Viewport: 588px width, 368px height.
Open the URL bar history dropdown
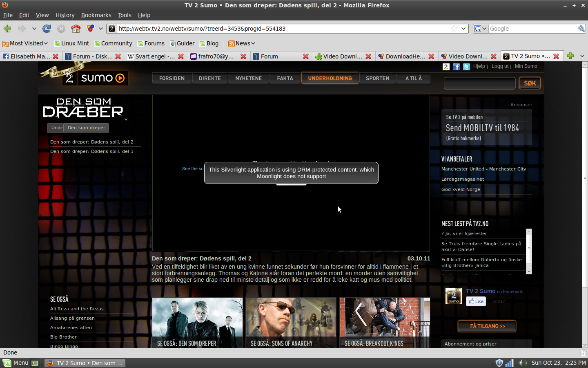pyautogui.click(x=463, y=29)
